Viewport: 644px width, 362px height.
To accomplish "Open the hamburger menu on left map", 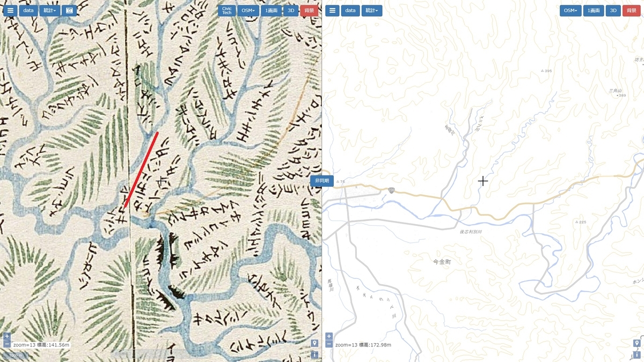I will [x=10, y=10].
